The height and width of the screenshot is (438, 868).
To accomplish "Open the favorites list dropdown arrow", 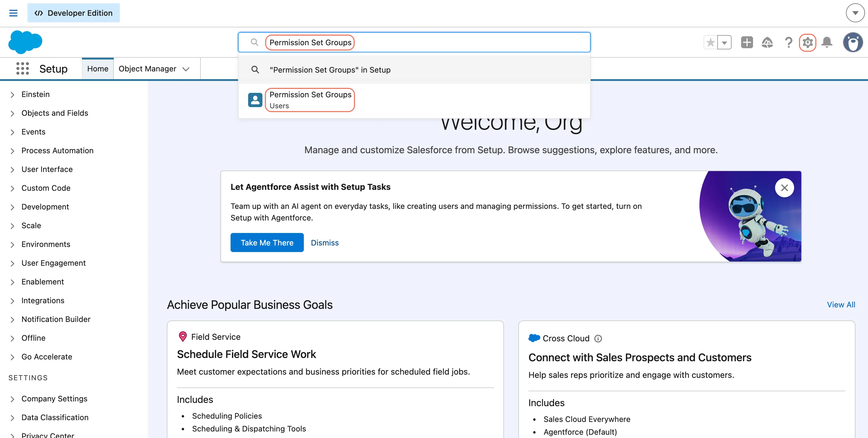I will 724,43.
